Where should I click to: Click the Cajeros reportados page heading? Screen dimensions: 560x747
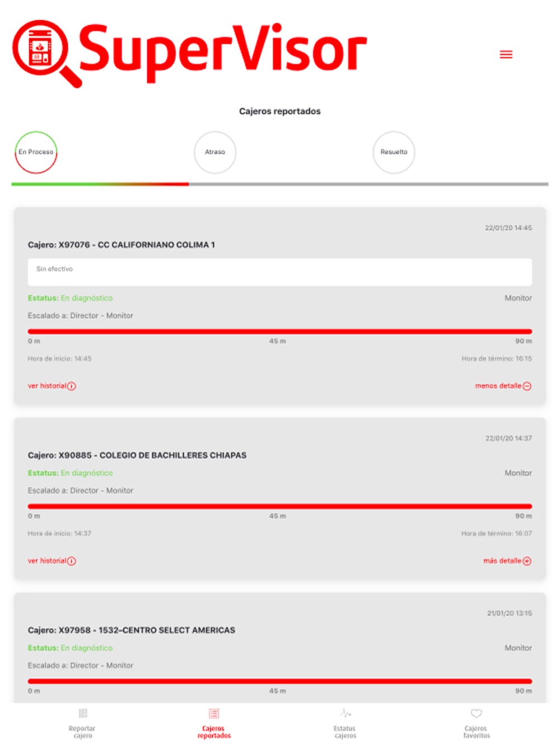coord(280,111)
